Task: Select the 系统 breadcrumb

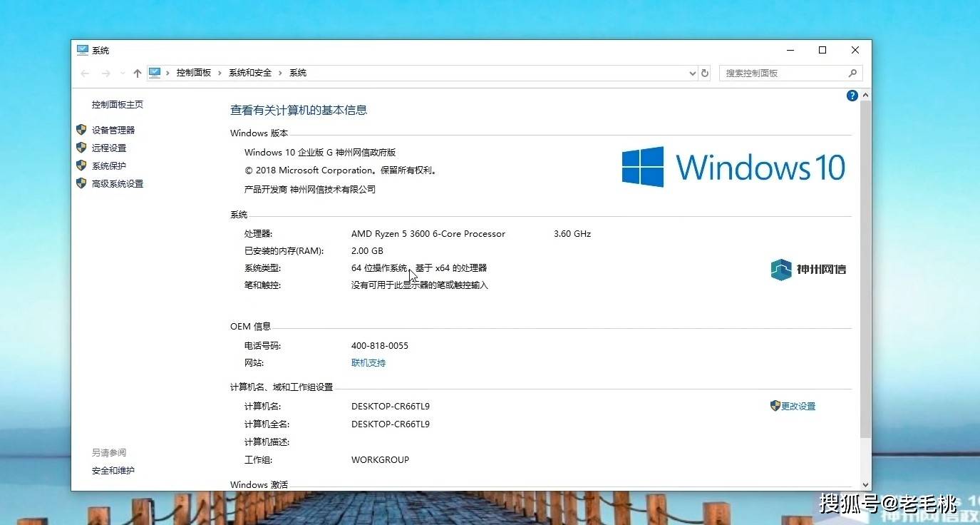Action: tap(298, 73)
